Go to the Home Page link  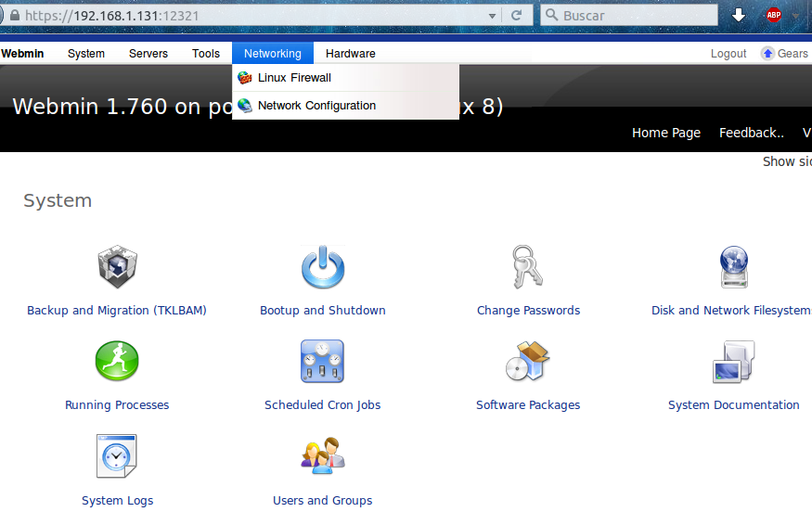666,133
